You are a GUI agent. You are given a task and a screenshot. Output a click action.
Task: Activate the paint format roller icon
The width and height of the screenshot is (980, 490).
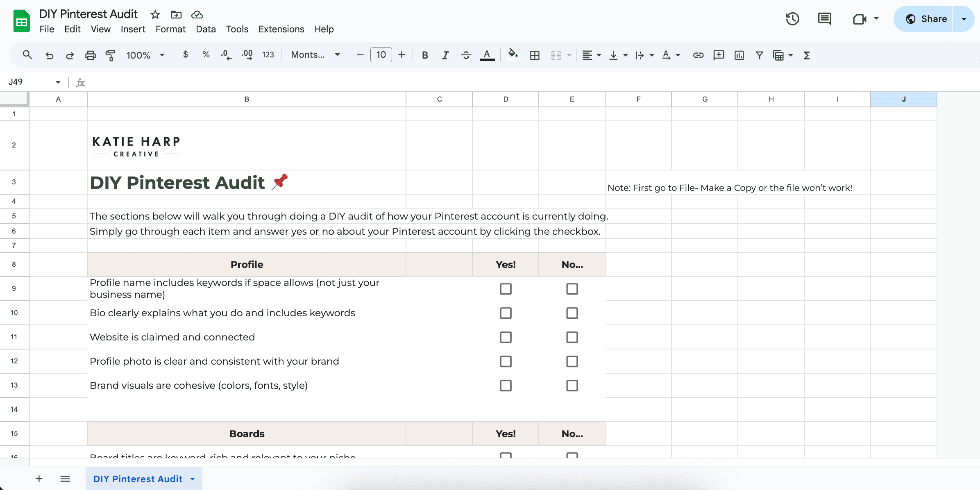click(110, 55)
